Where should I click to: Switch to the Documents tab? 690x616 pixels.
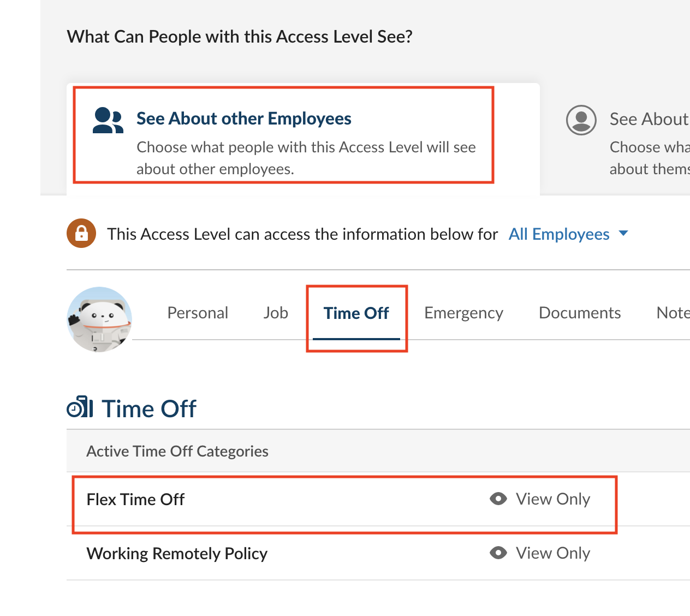pyautogui.click(x=580, y=313)
